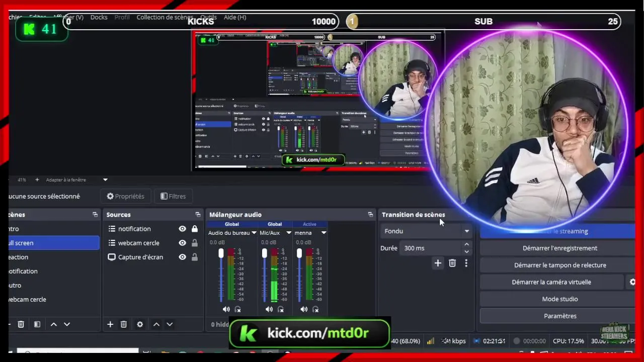The image size is (644, 362).
Task: Open Propriétés of selected source
Action: (126, 196)
